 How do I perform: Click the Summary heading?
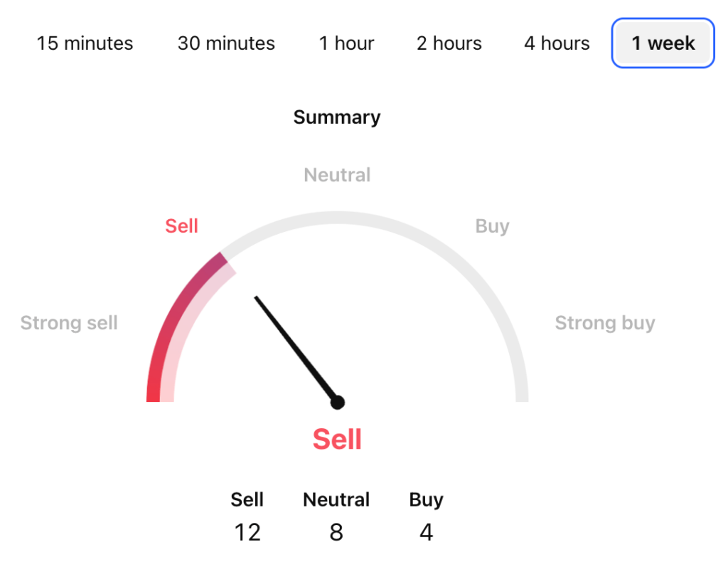(336, 117)
